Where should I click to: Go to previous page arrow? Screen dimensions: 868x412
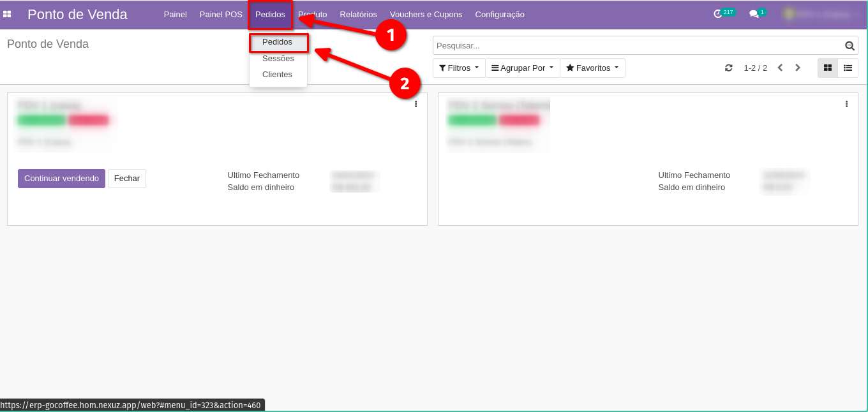pos(780,68)
